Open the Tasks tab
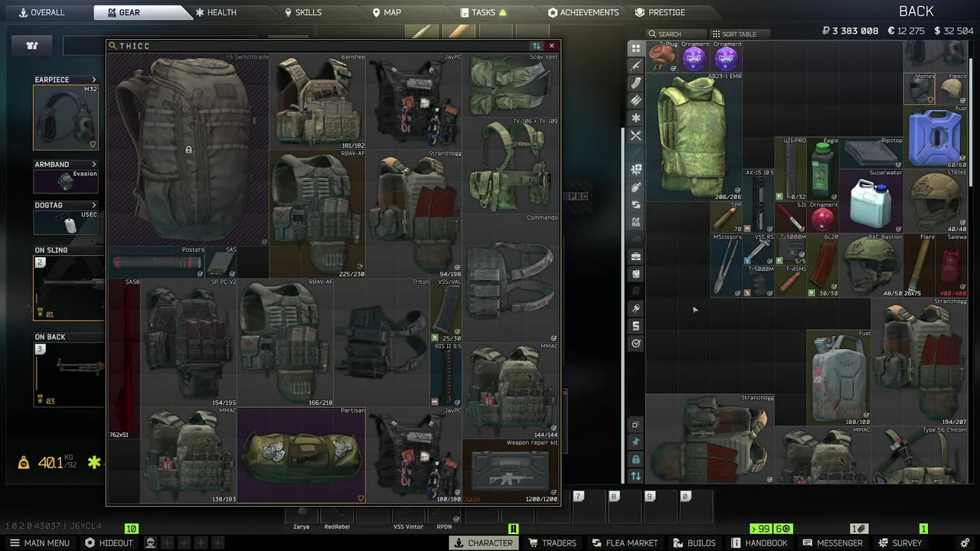The image size is (980, 551). [484, 12]
